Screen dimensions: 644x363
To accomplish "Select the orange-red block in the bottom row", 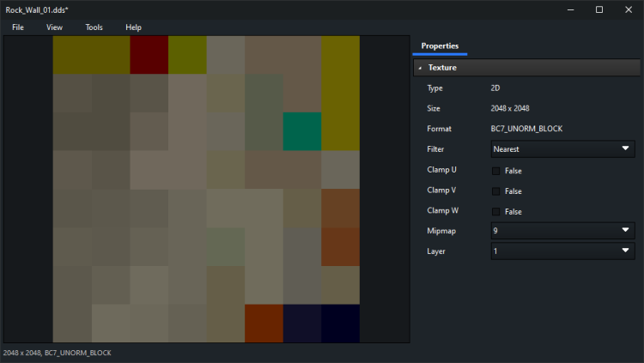I will (264, 324).
